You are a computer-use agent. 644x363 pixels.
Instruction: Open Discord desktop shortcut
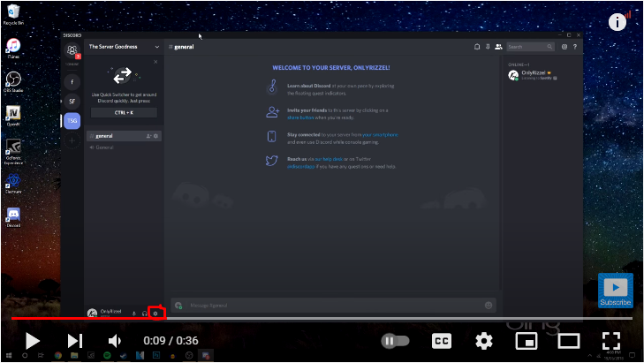pos(13,217)
